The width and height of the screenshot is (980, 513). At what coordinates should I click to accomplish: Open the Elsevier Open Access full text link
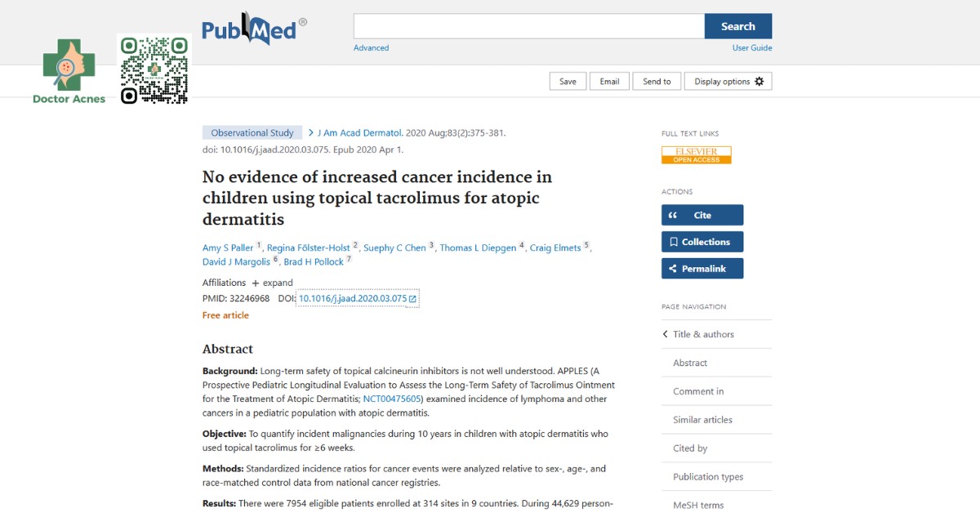[x=696, y=155]
